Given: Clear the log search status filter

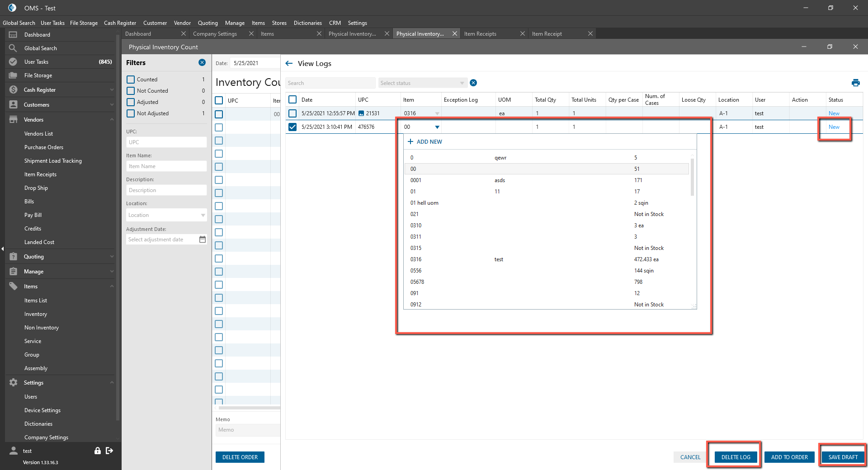Looking at the screenshot, I should click(x=473, y=83).
